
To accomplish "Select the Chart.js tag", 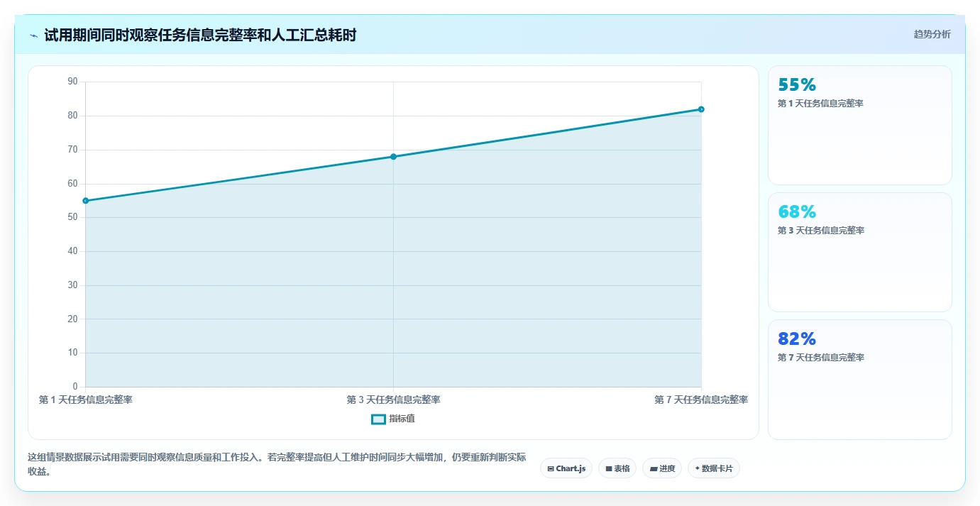I will pyautogui.click(x=566, y=468).
